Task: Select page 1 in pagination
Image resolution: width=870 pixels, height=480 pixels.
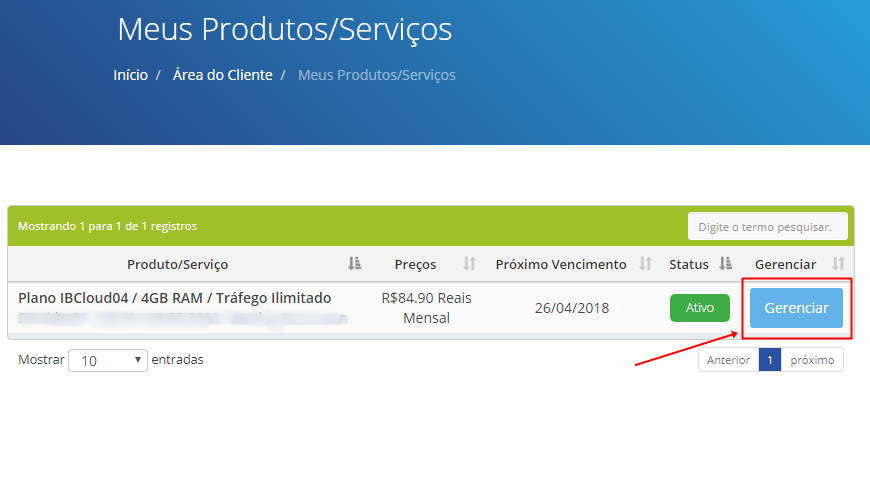Action: click(769, 360)
